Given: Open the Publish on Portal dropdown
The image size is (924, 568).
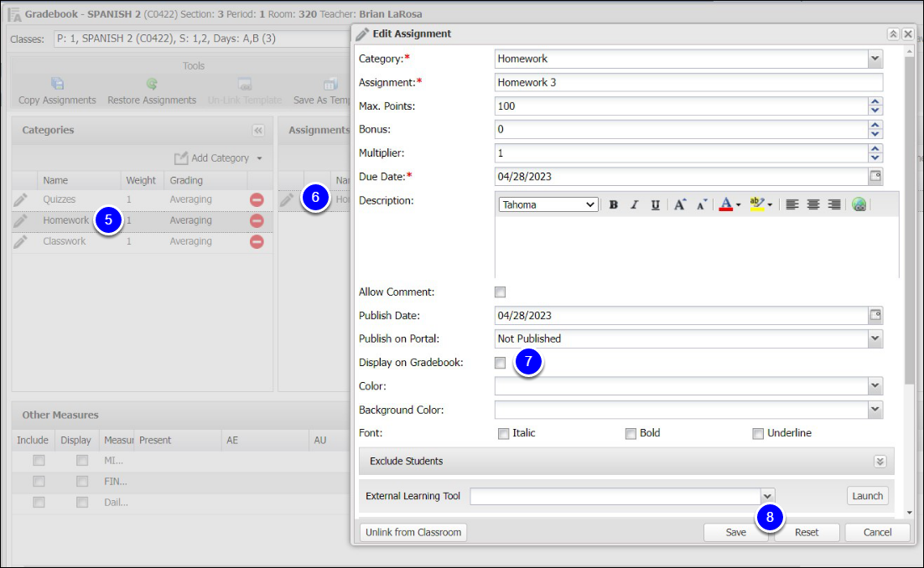Looking at the screenshot, I should click(875, 338).
